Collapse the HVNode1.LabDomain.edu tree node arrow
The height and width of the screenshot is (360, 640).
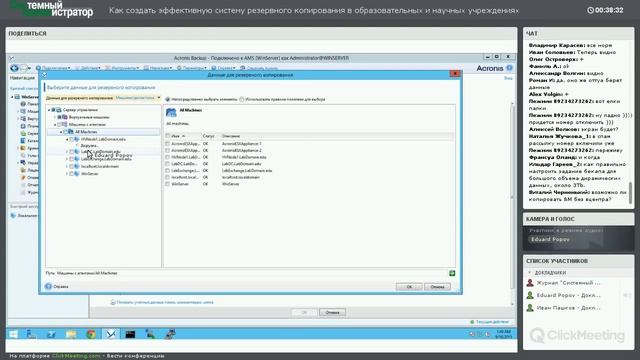67,139
